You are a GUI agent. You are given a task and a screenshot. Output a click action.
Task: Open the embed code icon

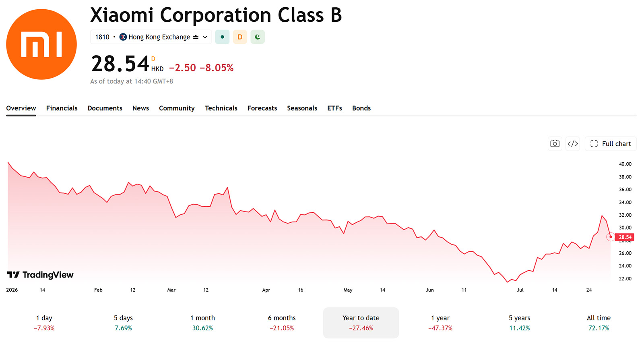point(573,144)
